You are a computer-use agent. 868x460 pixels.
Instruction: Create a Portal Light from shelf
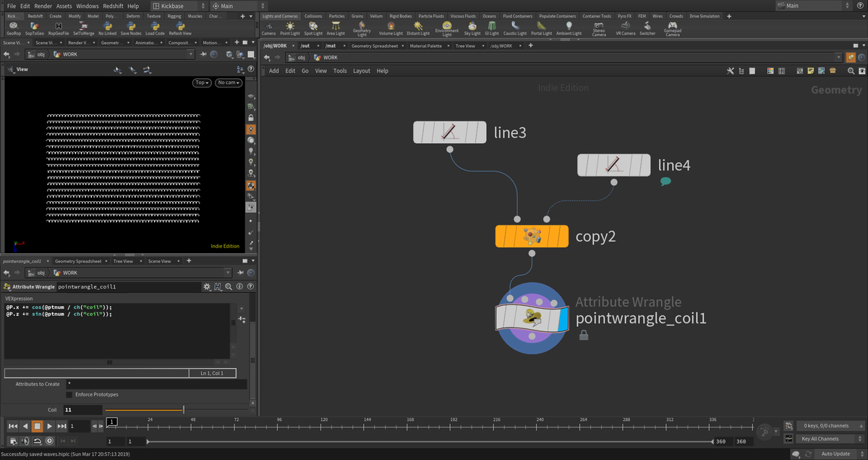click(541, 28)
